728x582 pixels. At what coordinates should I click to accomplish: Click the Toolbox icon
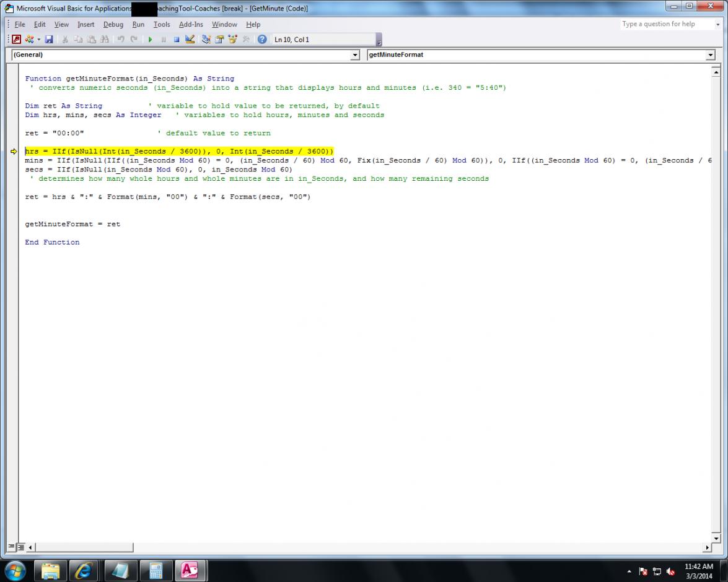[246, 40]
